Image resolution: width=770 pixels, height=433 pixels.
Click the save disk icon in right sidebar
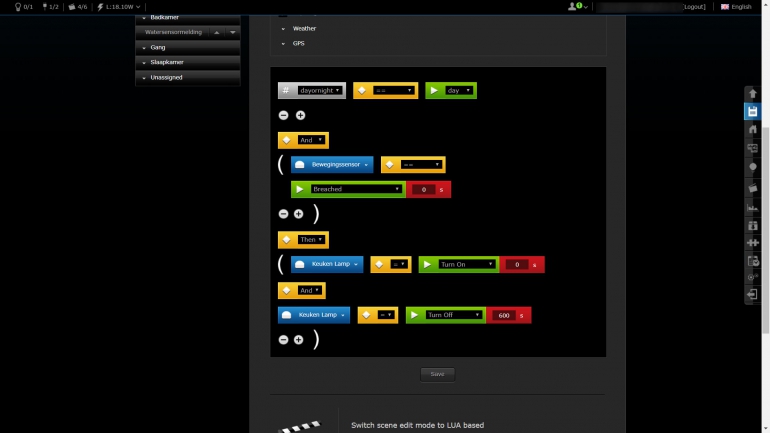753,111
